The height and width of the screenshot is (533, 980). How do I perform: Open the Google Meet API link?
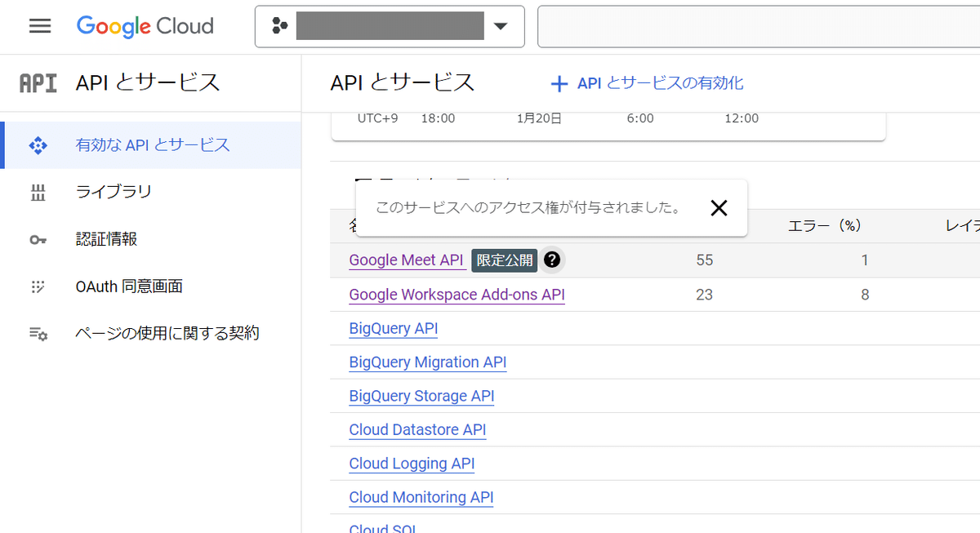coord(406,260)
